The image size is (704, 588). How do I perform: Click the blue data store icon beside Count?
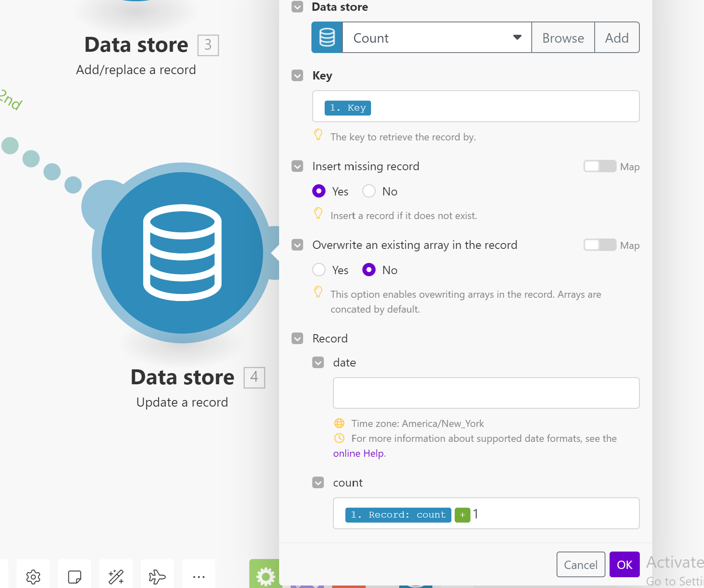point(327,38)
